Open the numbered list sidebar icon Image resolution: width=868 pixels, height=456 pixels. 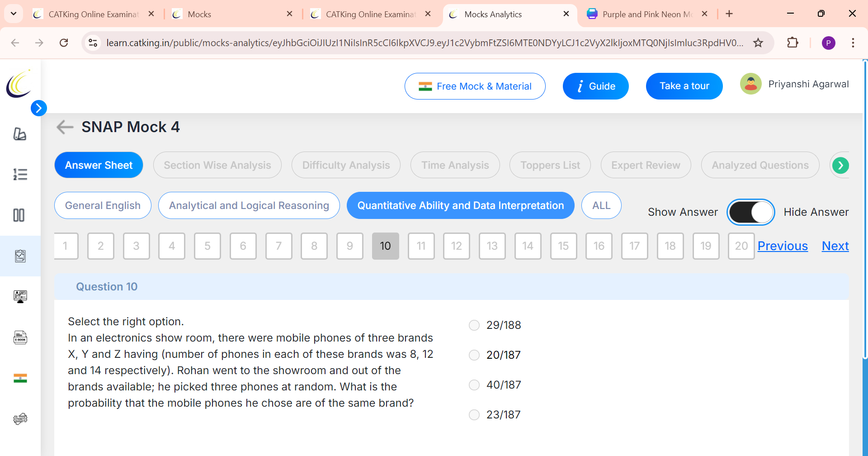click(20, 174)
